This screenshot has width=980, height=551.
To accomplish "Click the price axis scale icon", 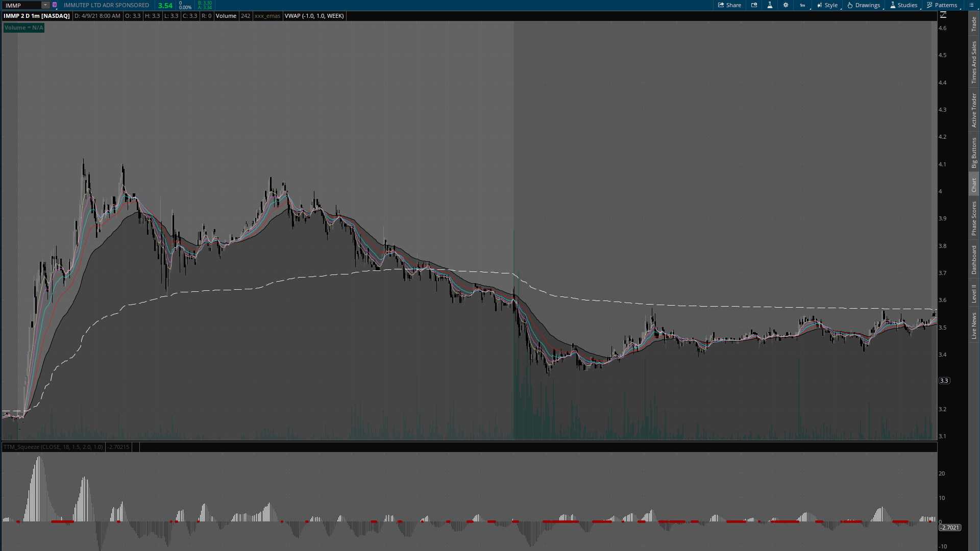I will click(943, 15).
